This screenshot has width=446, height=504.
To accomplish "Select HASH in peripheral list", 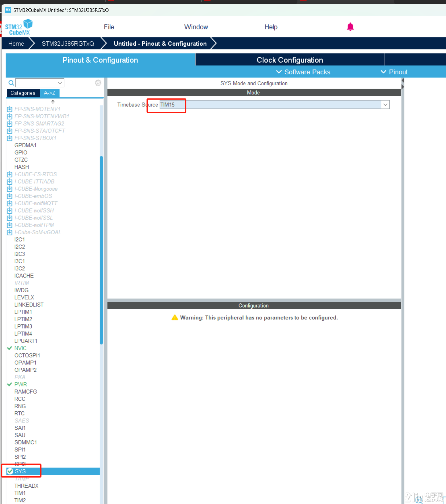I will tap(22, 167).
